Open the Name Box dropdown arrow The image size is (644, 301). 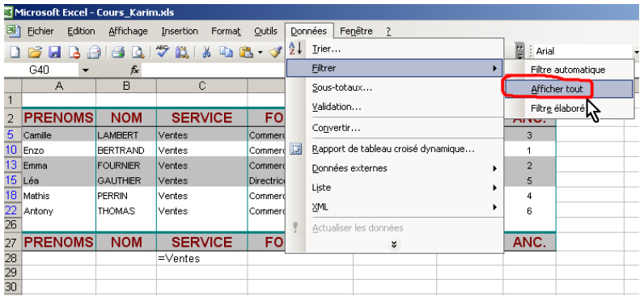85,70
